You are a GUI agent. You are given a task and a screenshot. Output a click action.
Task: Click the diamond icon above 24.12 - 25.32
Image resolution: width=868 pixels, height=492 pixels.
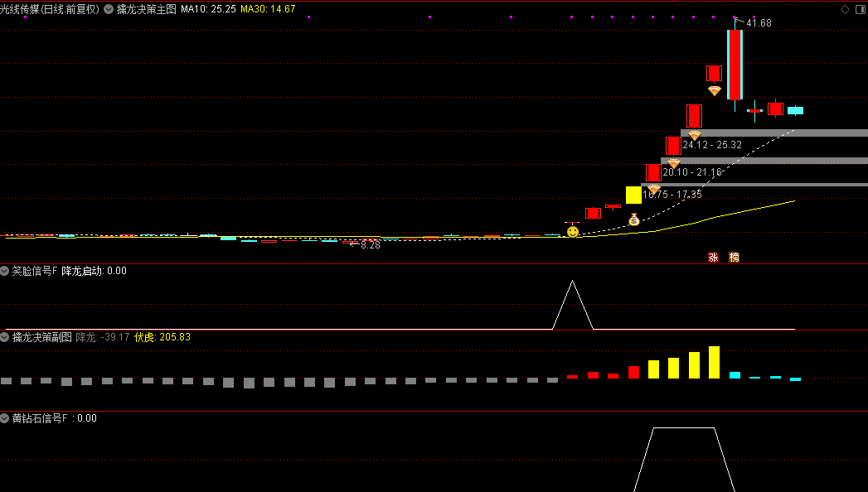tap(694, 135)
